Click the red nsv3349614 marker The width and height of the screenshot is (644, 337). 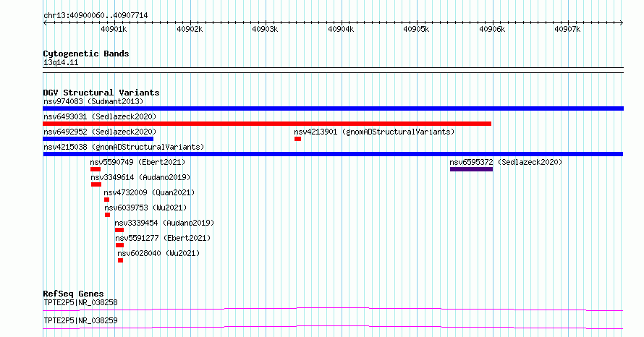96,184
